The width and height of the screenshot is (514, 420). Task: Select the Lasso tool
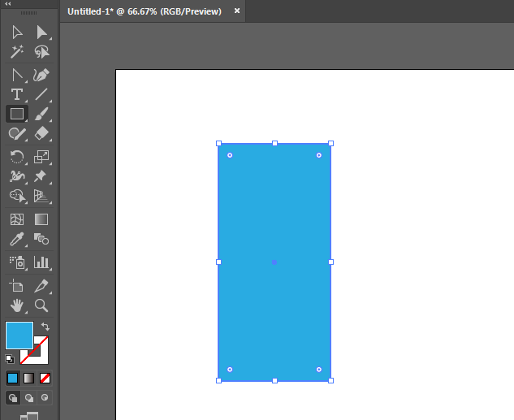point(41,52)
